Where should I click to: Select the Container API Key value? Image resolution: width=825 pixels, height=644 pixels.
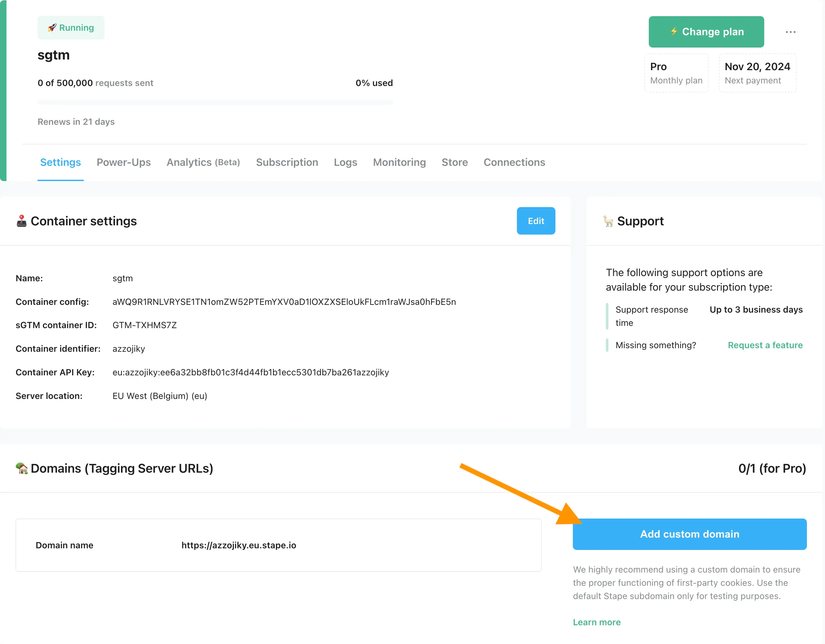coord(251,372)
